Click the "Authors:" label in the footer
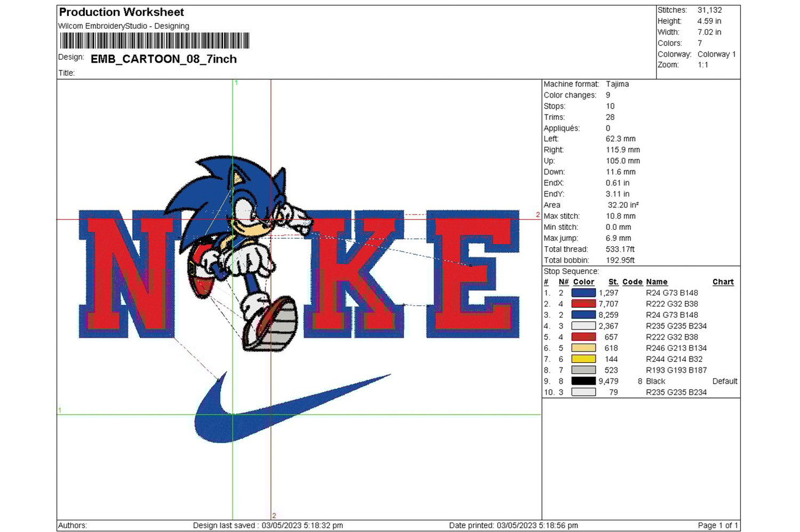 (x=73, y=526)
